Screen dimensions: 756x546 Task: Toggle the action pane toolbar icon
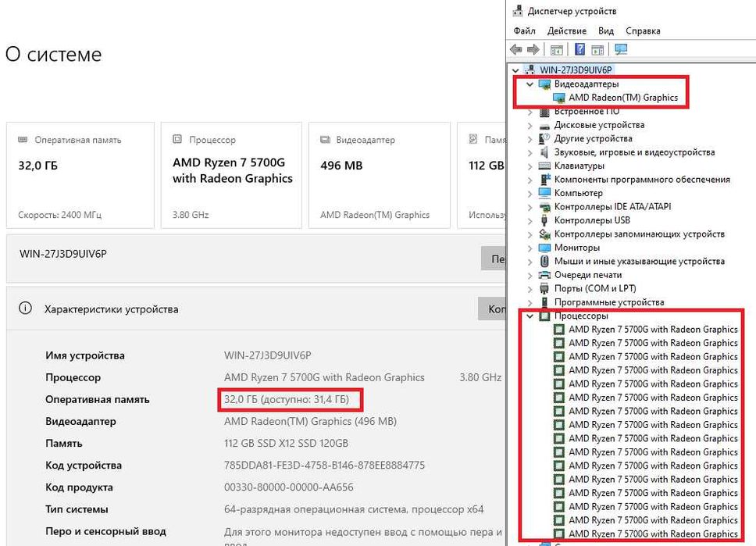(x=597, y=49)
